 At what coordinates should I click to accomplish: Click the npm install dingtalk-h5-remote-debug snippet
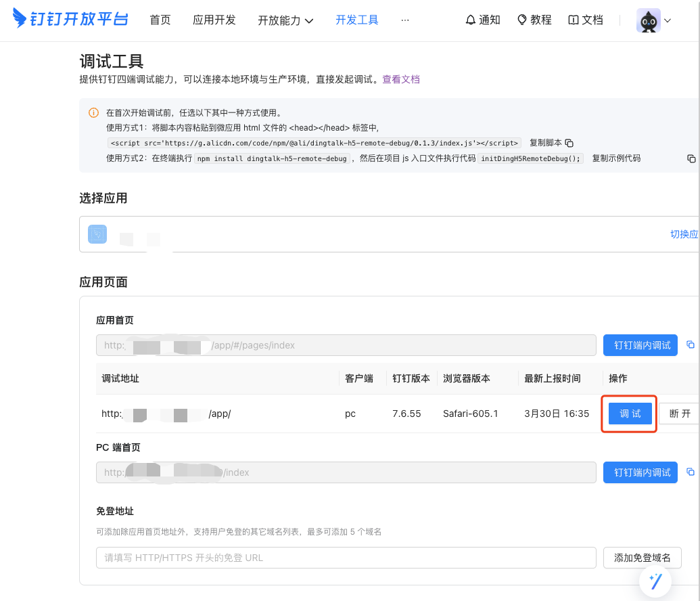click(x=272, y=158)
